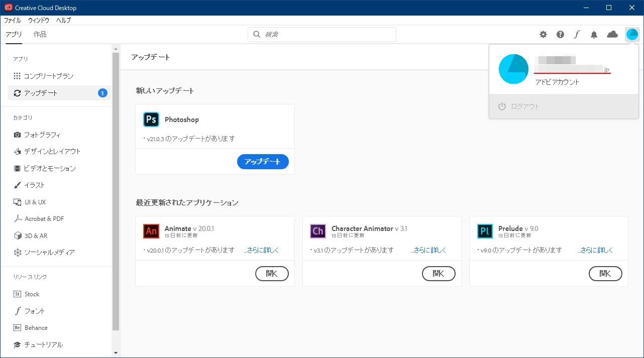Open Stock resource link
Screen dimensions: 644x358
pos(26,294)
